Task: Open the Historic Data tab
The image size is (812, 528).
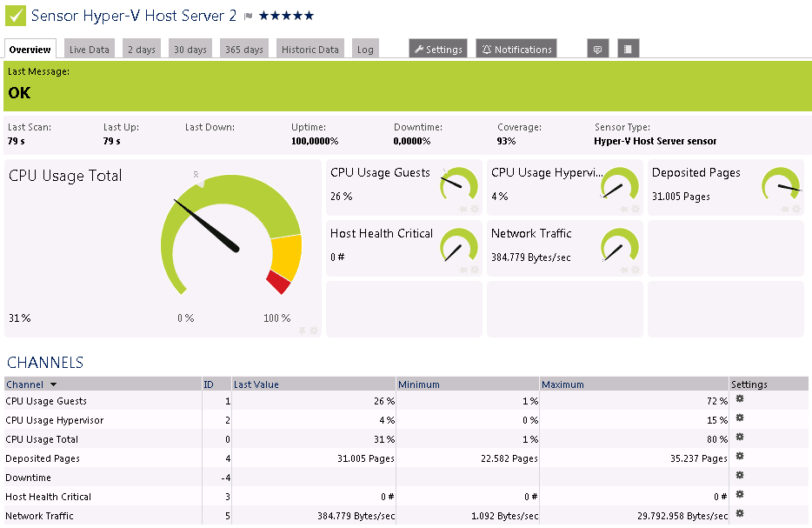Action: tap(309, 50)
